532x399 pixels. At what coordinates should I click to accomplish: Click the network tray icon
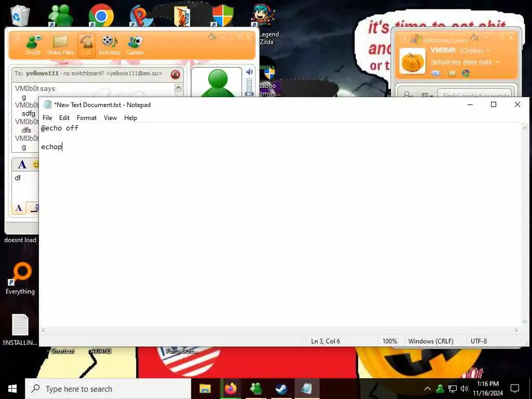(453, 389)
